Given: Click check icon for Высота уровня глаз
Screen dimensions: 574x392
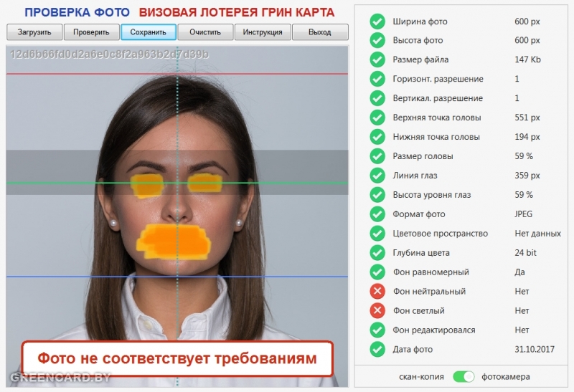Looking at the screenshot, I should pyautogui.click(x=377, y=195).
